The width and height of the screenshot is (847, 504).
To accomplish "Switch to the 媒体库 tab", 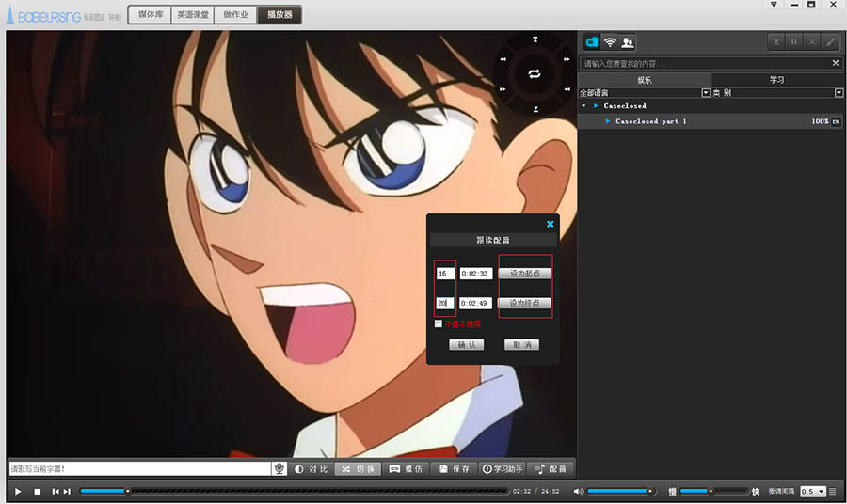I will coord(151,14).
